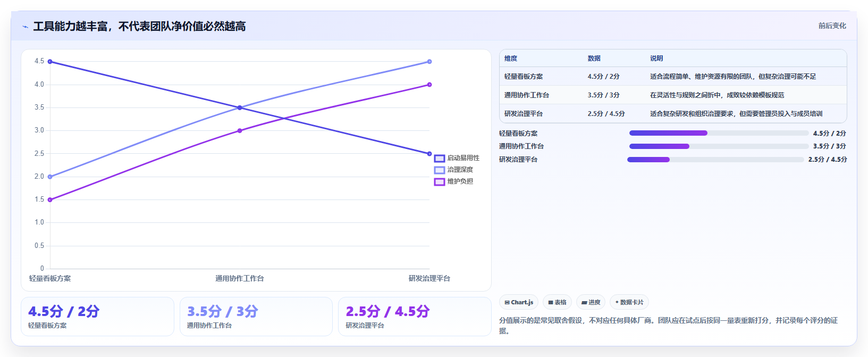Click the 前后变化 tag in the header
868x357 pixels.
tap(832, 26)
